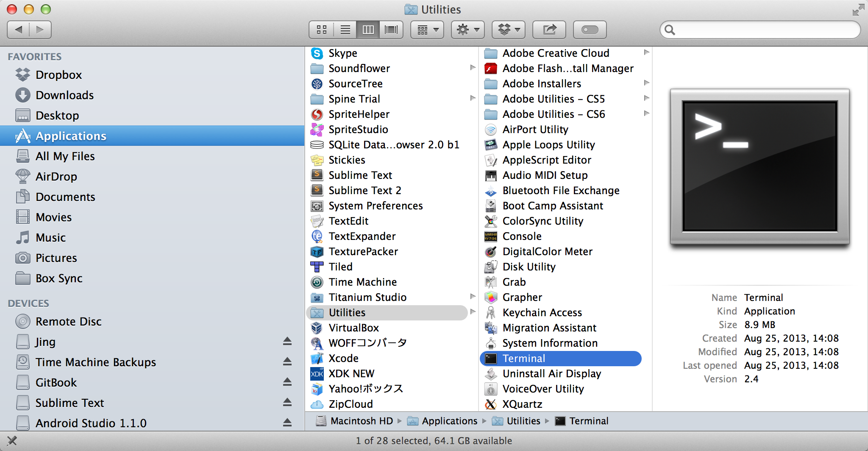Eject the Sublime Text volume
The height and width of the screenshot is (451, 868).
(287, 402)
